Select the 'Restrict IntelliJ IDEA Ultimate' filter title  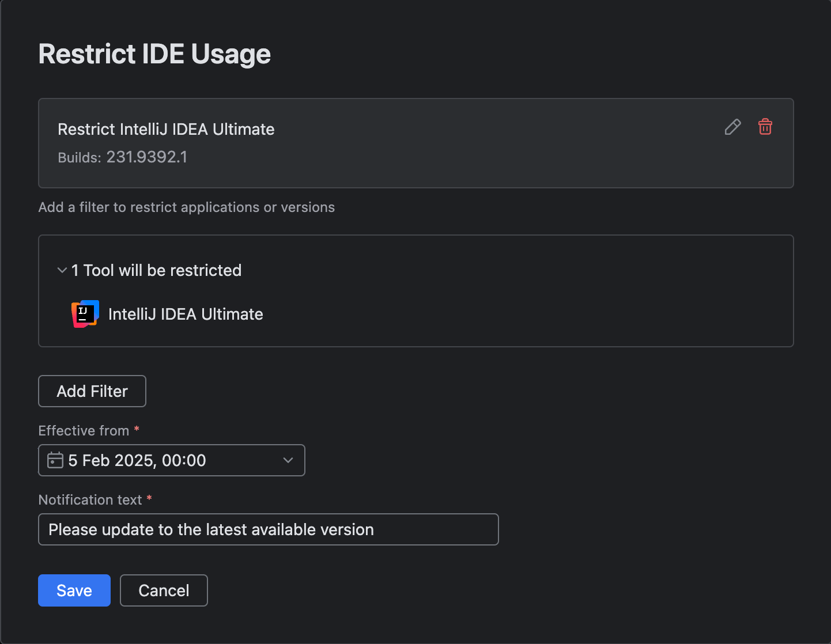pos(166,129)
